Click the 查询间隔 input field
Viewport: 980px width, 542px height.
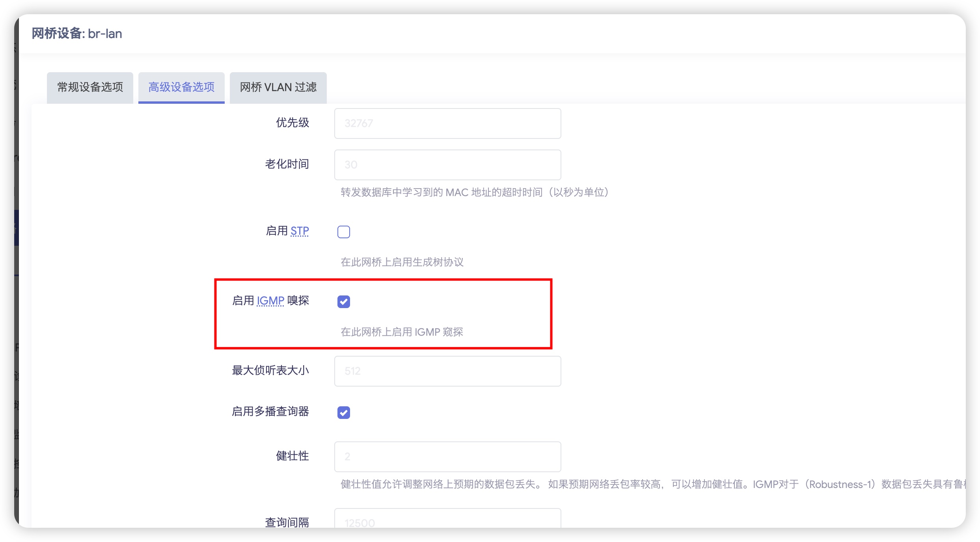[x=447, y=521]
